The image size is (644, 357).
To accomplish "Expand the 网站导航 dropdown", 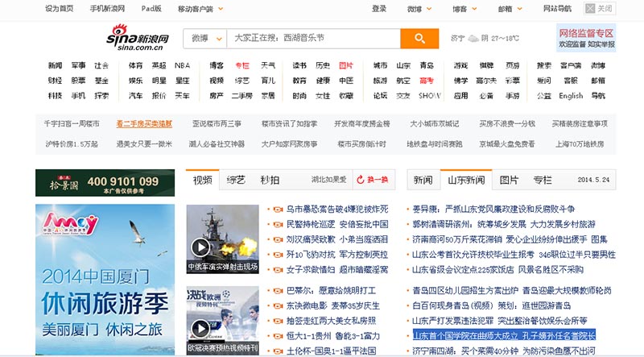I will (x=562, y=9).
